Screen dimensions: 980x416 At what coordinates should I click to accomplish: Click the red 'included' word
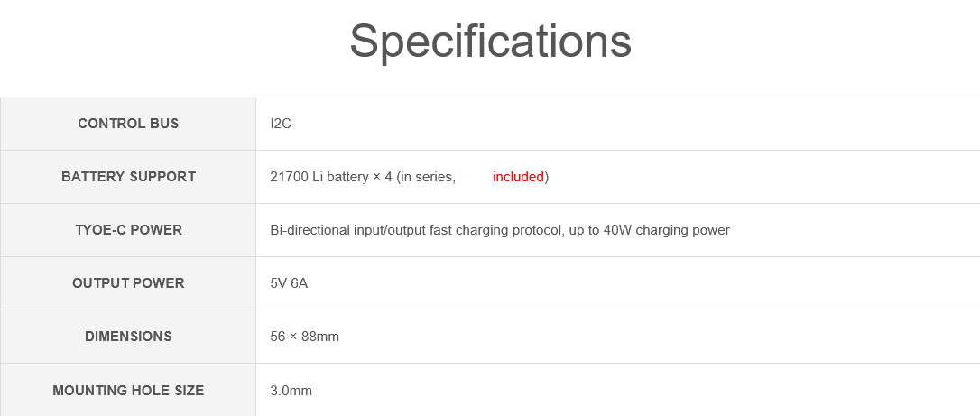[x=518, y=177]
